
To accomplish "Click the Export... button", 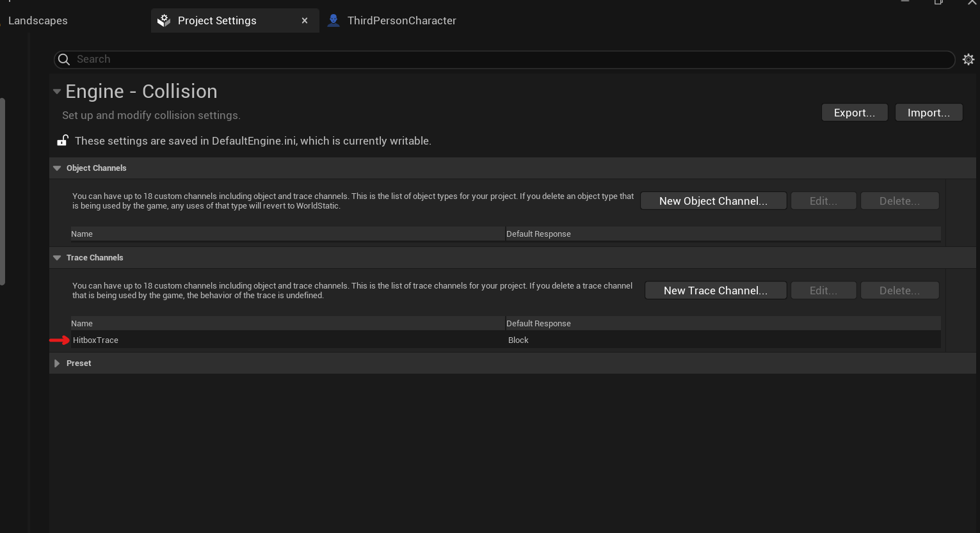I will pos(855,112).
